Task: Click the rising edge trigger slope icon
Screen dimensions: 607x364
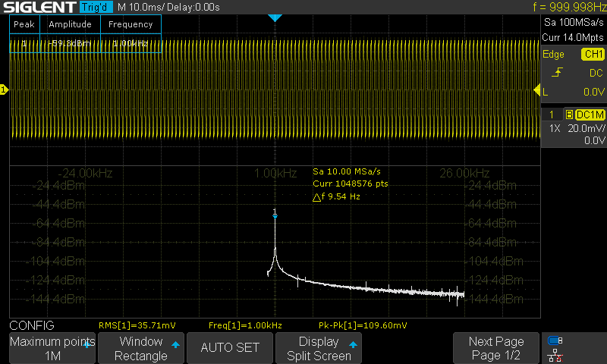Action: coord(557,73)
